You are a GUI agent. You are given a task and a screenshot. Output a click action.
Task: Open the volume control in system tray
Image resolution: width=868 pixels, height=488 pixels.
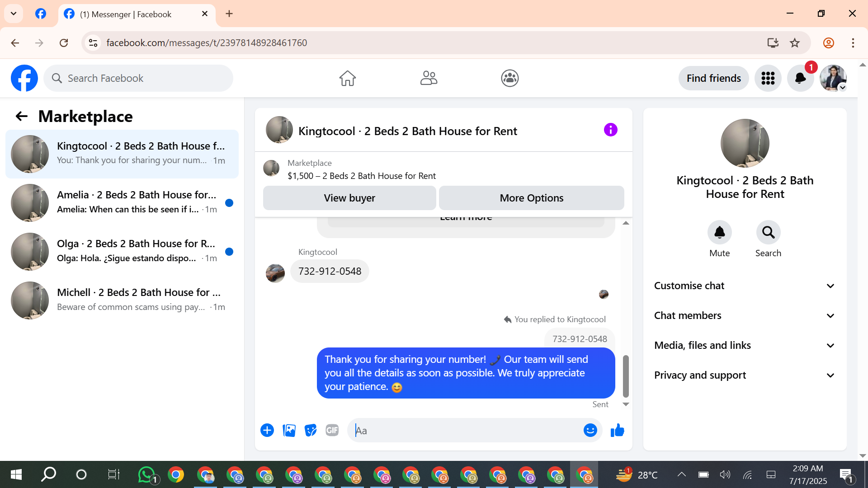coord(725,474)
